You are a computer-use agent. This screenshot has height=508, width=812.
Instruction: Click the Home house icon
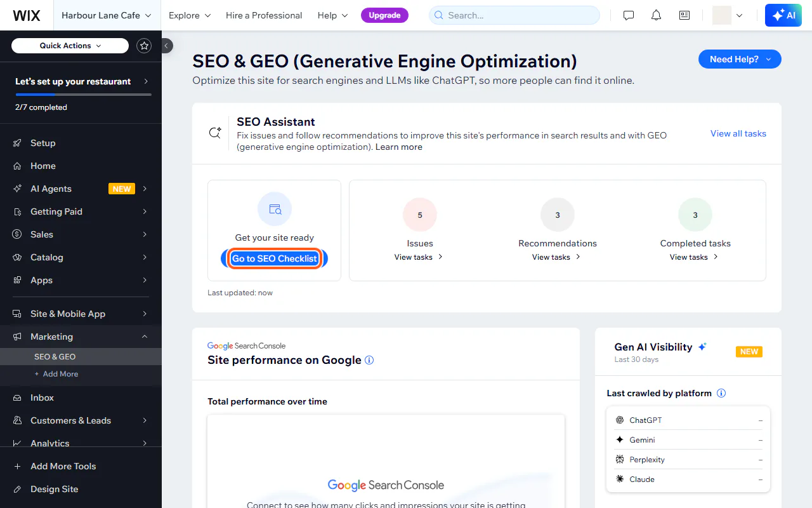(17, 166)
